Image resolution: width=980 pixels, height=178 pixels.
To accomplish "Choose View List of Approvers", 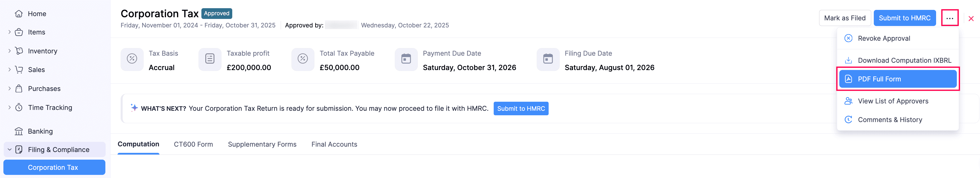I will pos(892,101).
